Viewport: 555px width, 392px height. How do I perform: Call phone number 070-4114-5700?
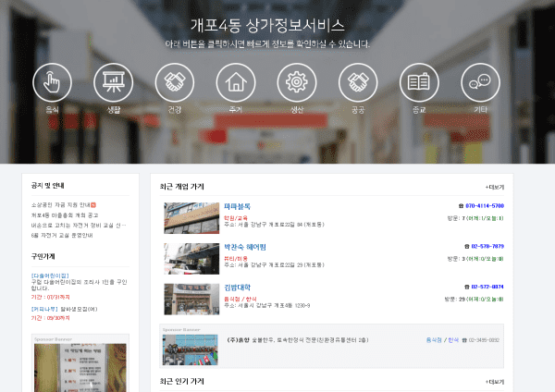click(485, 205)
